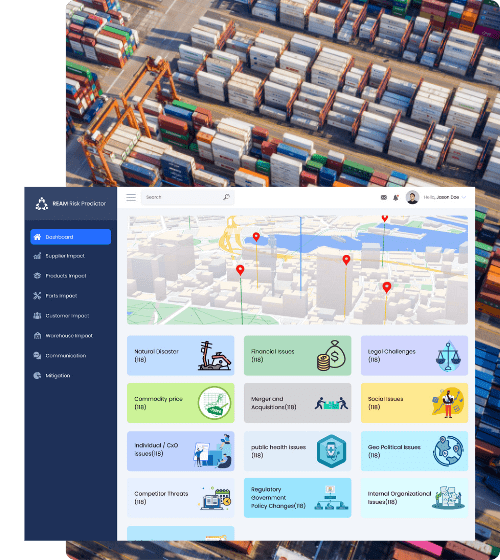Click the competitor threats laptop calendar icon
Viewport: 500px width, 560px height.
(215, 498)
